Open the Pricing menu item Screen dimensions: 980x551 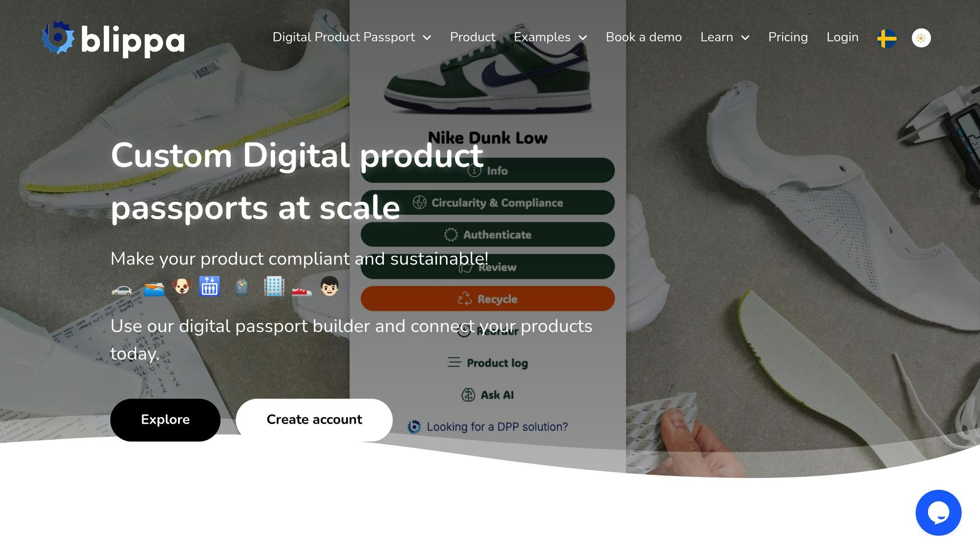pyautogui.click(x=788, y=37)
